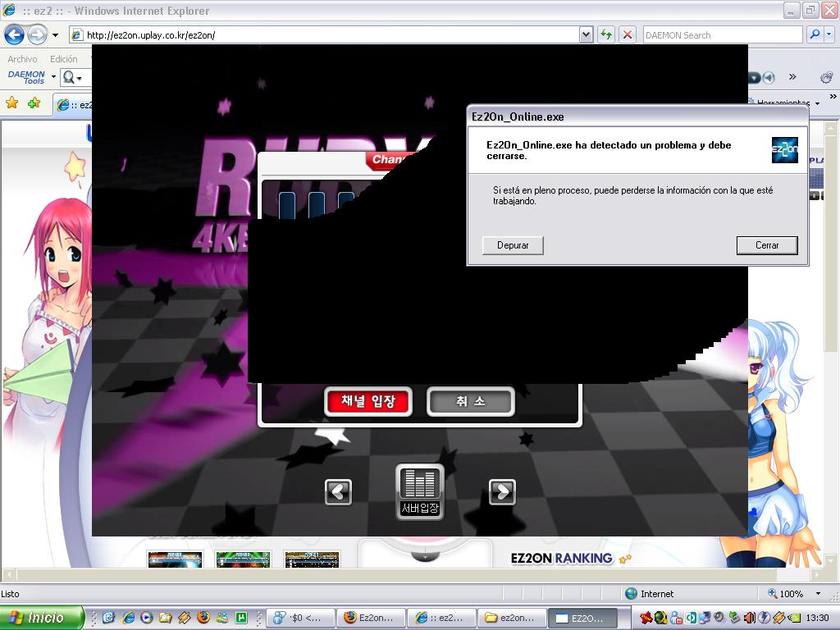Image resolution: width=840 pixels, height=630 pixels.
Task: Click the green square quick launch icon
Action: point(242,618)
